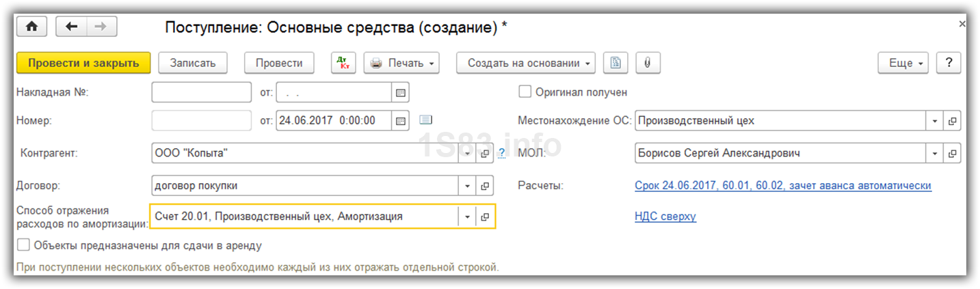Open the Способ отражения расходов dropdown
Screen dimensions: 980x289
click(468, 217)
